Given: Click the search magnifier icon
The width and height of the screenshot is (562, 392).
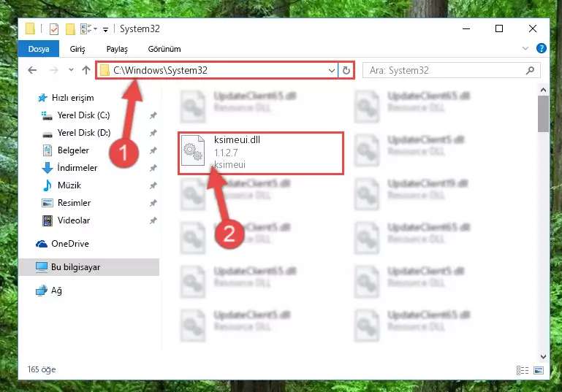Looking at the screenshot, I should [x=530, y=71].
